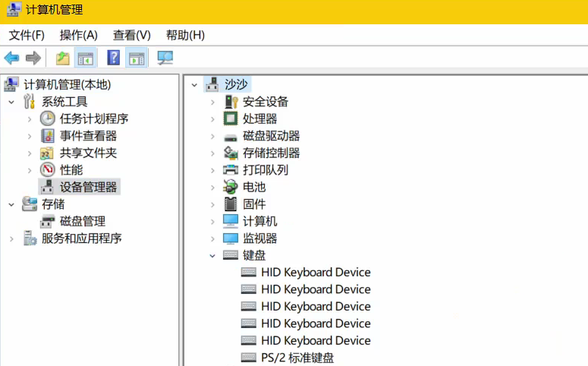
Task: Click the 磁盘驱动器 drive icon
Action: (x=231, y=137)
